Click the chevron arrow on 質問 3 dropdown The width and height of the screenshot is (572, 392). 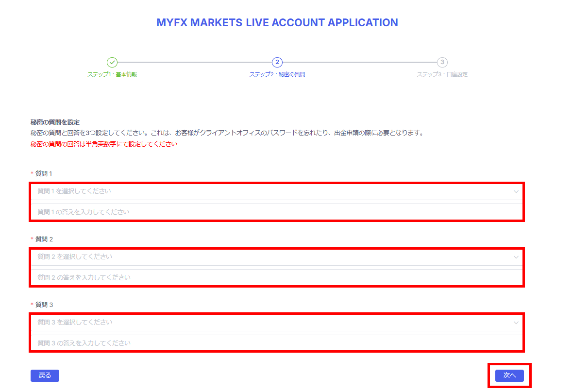(x=516, y=323)
